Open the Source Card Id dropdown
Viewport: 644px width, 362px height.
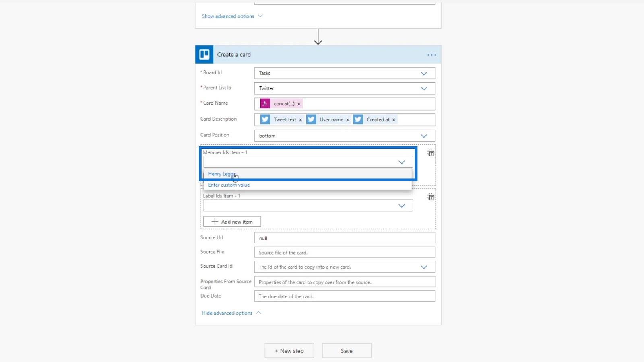point(424,267)
